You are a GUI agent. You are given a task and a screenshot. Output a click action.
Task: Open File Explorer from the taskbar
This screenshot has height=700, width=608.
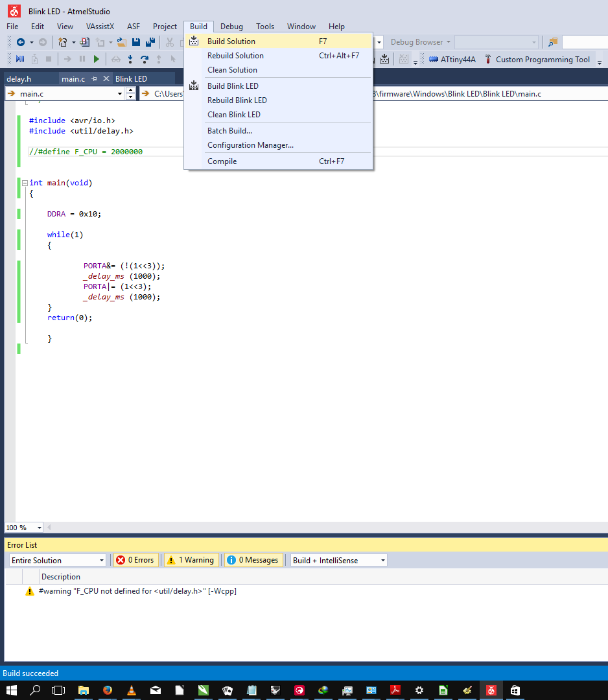pyautogui.click(x=84, y=690)
